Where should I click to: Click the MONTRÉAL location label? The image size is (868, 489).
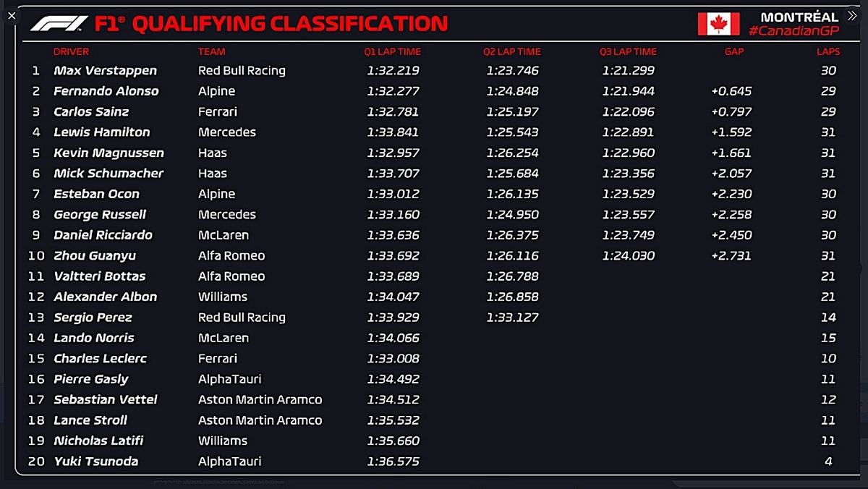click(799, 17)
